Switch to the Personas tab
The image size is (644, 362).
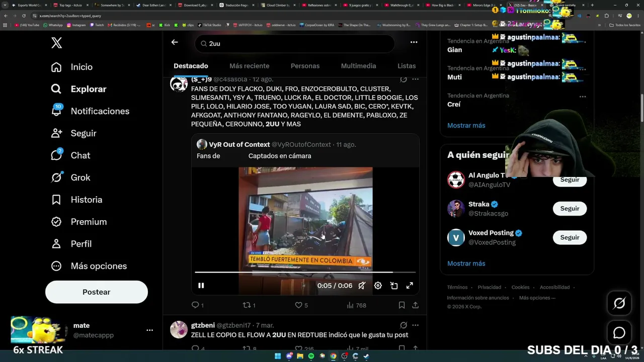click(305, 66)
